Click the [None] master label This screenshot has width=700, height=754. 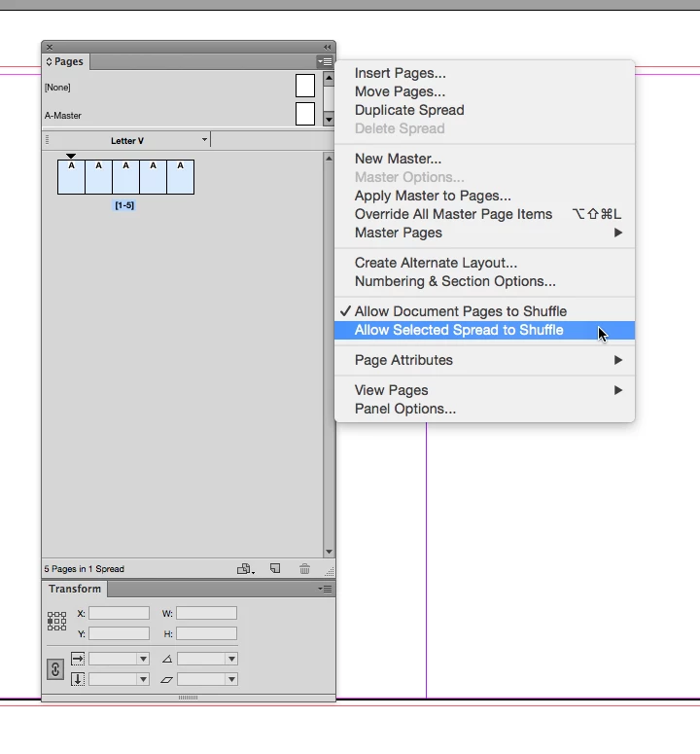(57, 87)
